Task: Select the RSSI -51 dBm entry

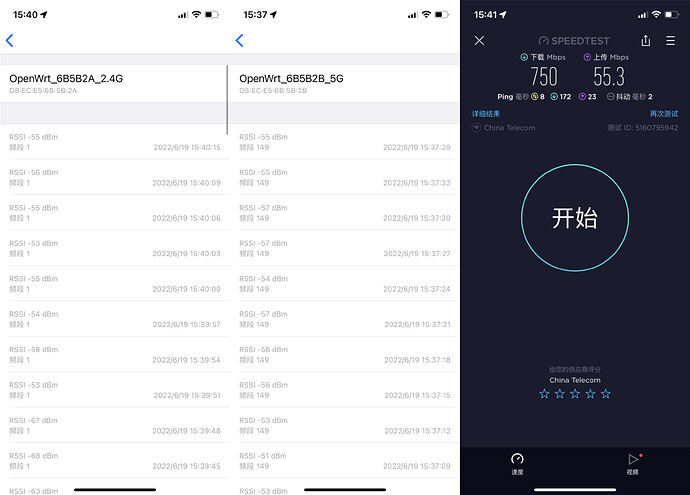Action: tap(345, 461)
